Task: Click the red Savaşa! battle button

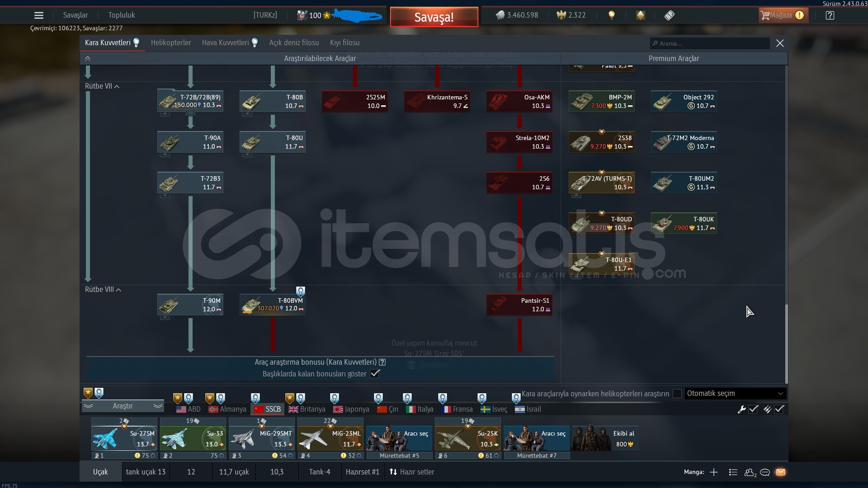Action: tap(434, 17)
